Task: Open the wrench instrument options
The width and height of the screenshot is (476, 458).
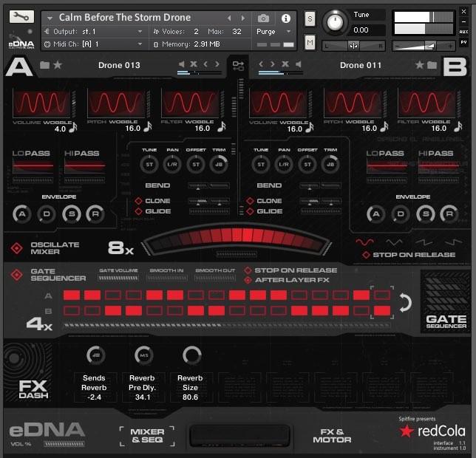Action: pyautogui.click(x=21, y=17)
